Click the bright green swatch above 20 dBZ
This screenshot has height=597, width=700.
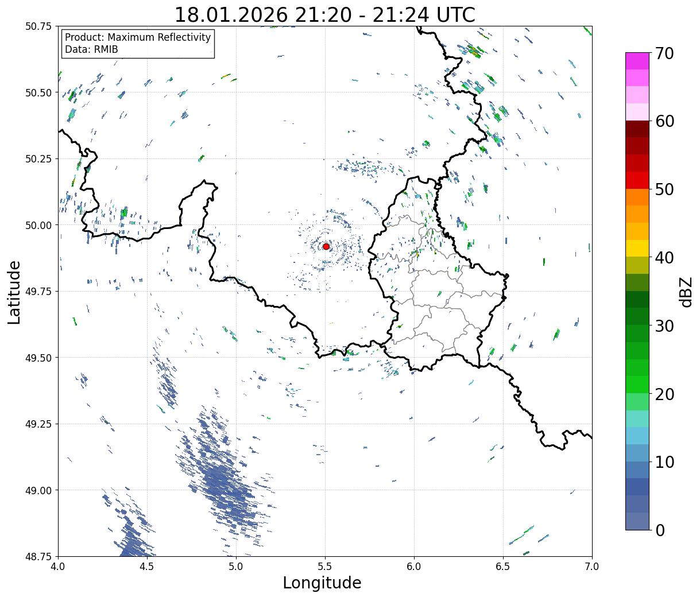coord(637,385)
